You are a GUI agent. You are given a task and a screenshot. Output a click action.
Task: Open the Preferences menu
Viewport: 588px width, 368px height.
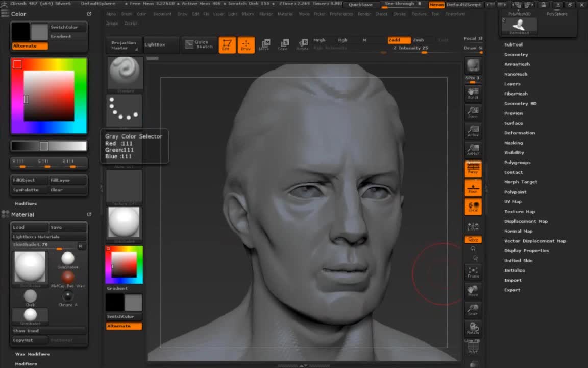pyautogui.click(x=341, y=14)
